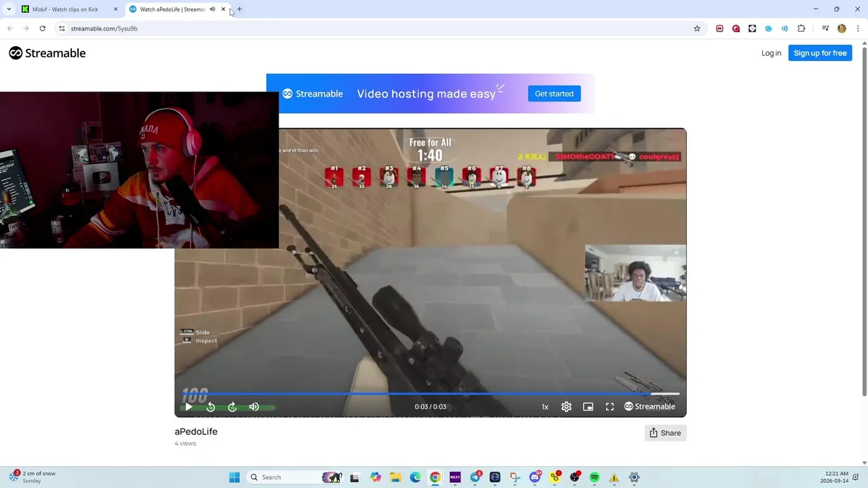Open the 1x playback speed menu

click(545, 407)
